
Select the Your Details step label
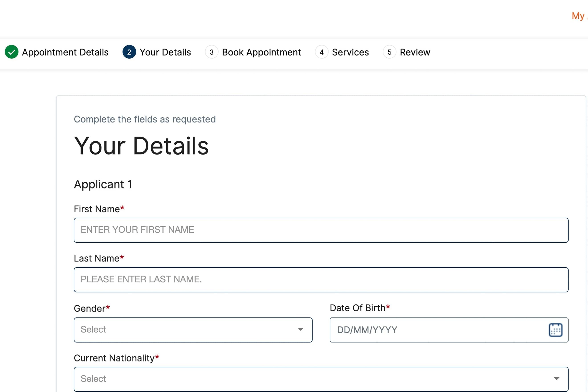pyautogui.click(x=165, y=52)
